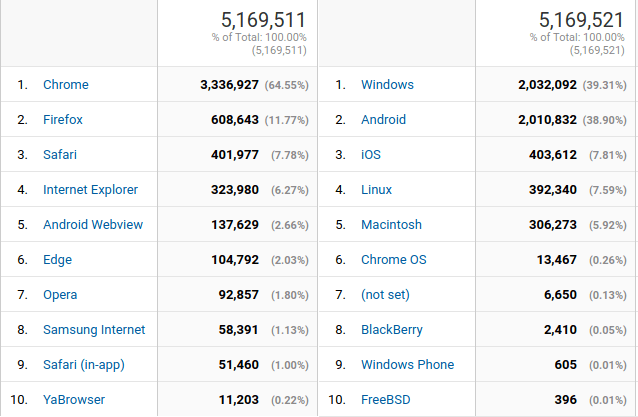Open the Windows operating system link

tap(387, 85)
